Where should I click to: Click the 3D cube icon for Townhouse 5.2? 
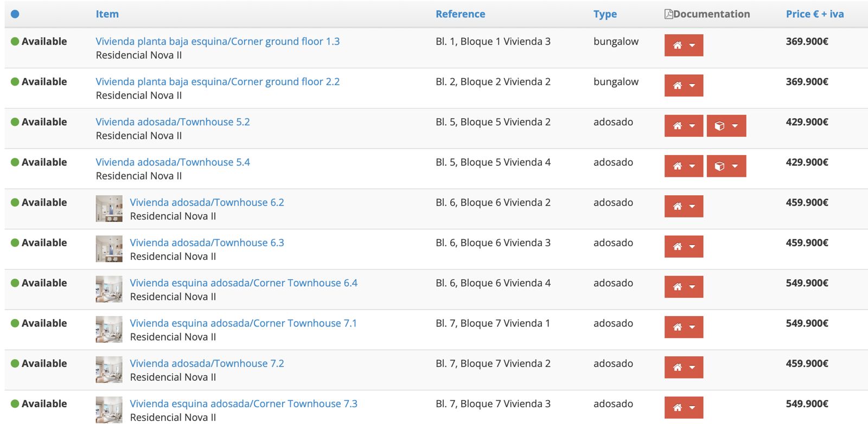(x=719, y=126)
